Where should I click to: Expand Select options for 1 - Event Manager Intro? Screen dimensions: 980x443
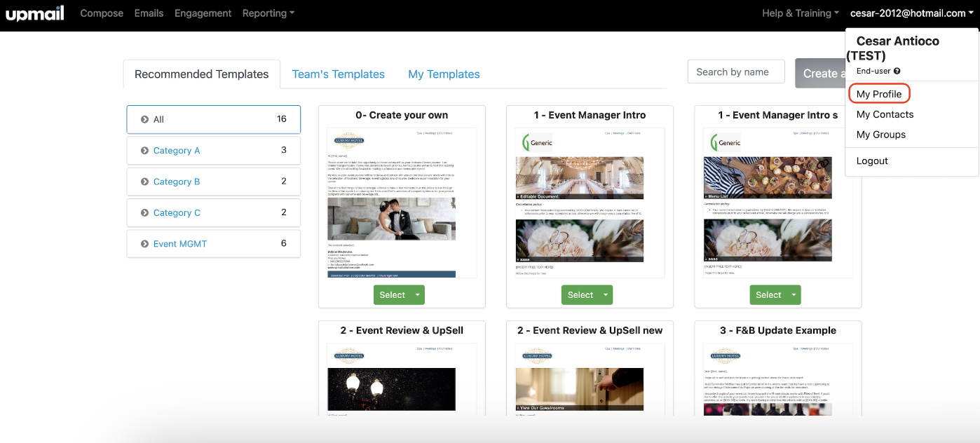[x=606, y=295]
